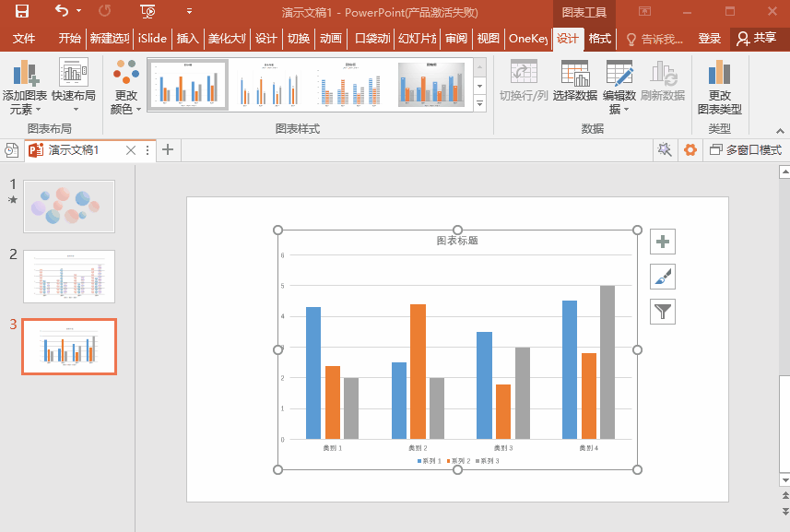Screen dimensions: 790x532
Task: Click the Save icon in title bar
Action: 22,11
